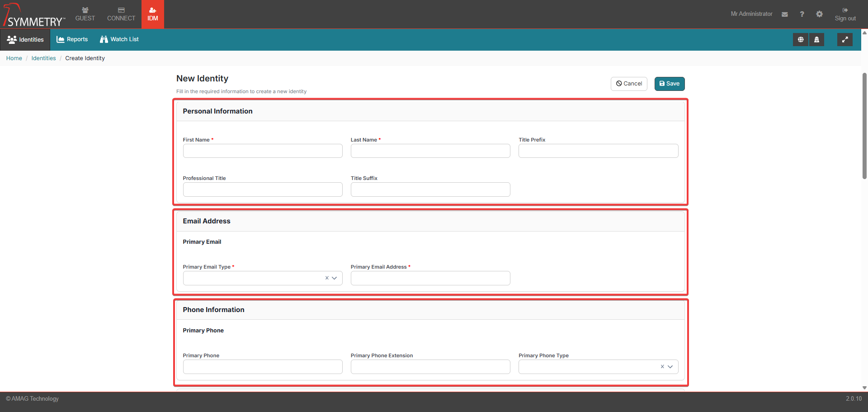Viewport: 868px width, 412px height.
Task: Click the building icon beside the globe
Action: [816, 40]
